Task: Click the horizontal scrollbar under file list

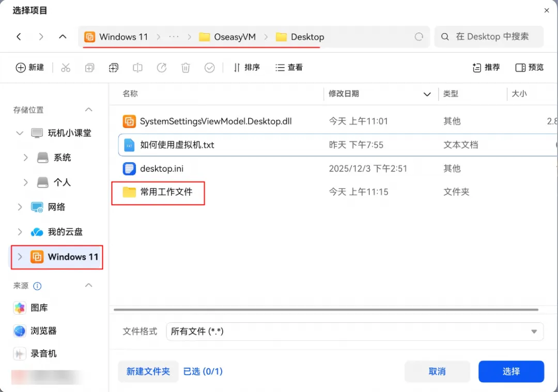Action: (326, 310)
